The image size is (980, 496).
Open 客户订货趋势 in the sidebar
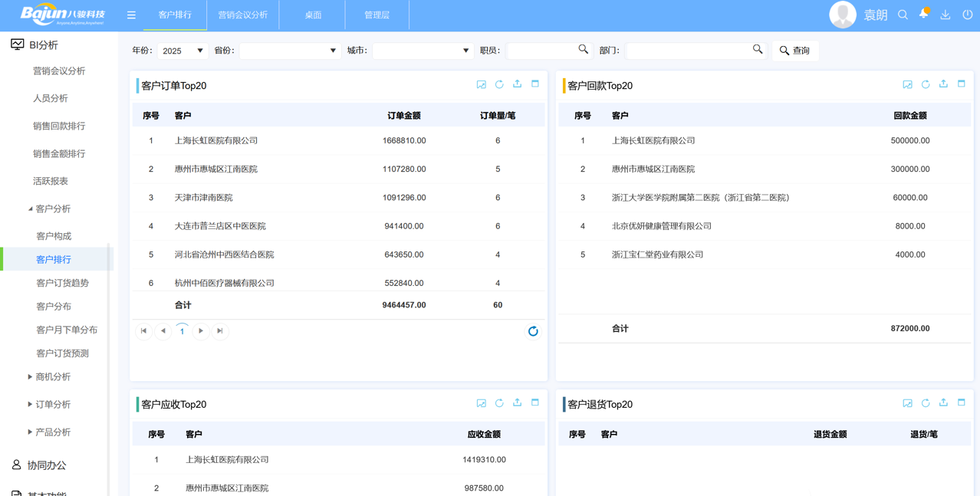coord(62,283)
